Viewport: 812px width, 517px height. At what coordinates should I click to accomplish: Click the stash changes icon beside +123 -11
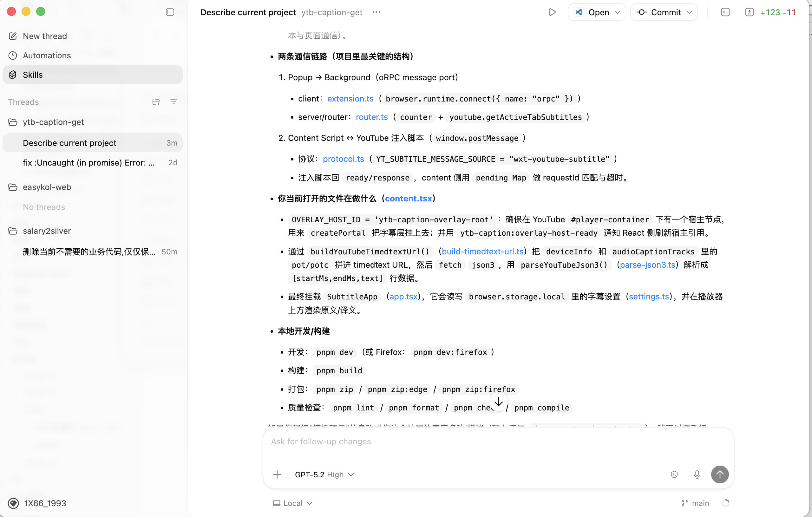coord(749,12)
